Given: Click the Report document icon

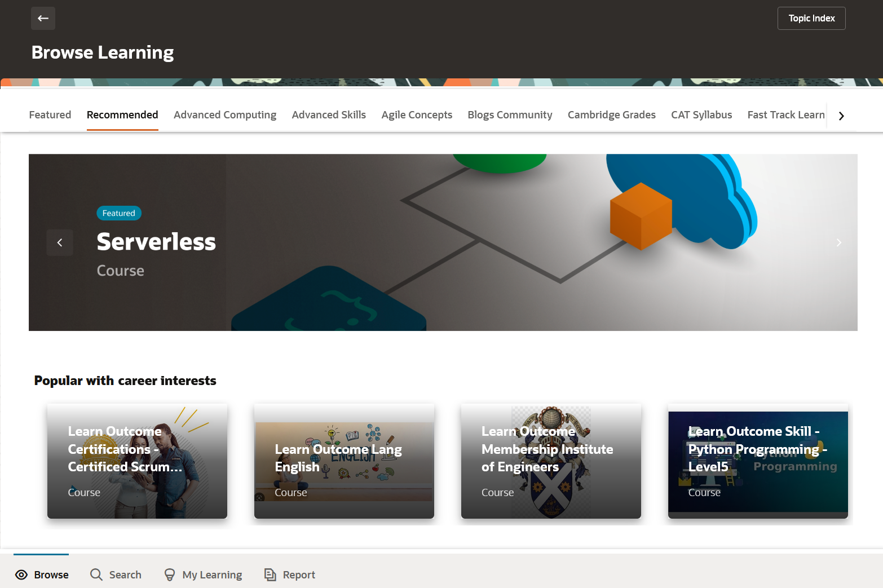Looking at the screenshot, I should 270,574.
